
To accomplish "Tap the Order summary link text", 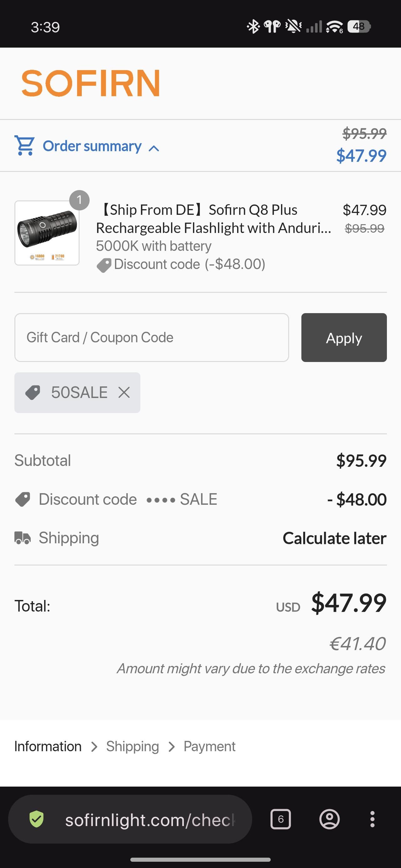I will (92, 146).
